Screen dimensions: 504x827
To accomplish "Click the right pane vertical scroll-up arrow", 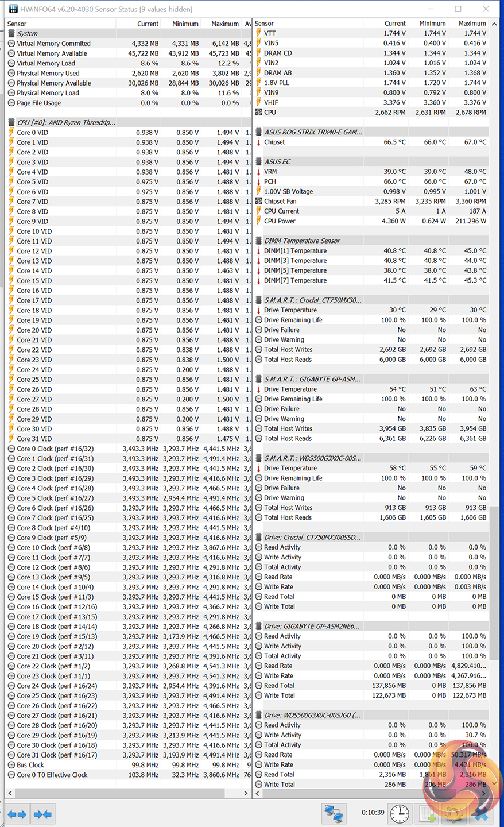I will 494,24.
